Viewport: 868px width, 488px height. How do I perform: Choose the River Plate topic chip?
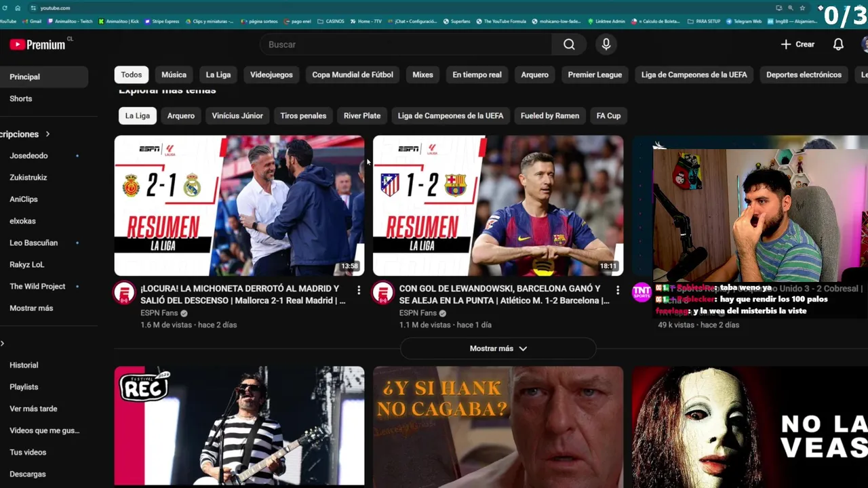[362, 116]
